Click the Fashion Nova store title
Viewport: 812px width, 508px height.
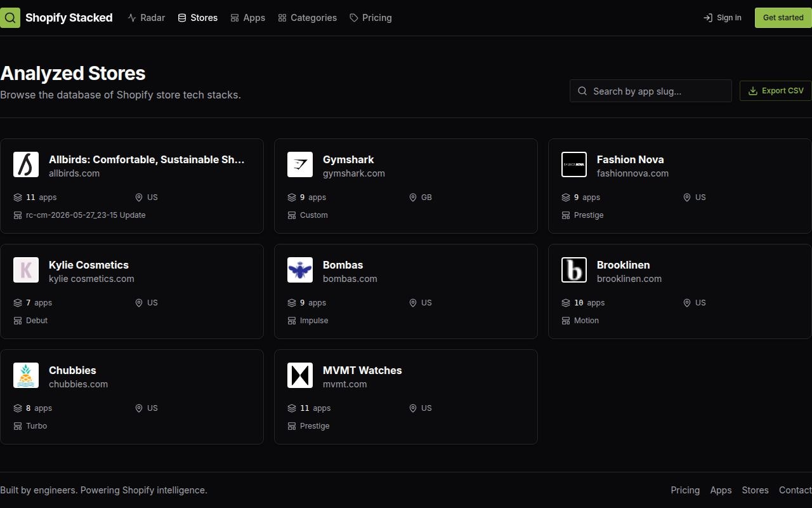631,159
